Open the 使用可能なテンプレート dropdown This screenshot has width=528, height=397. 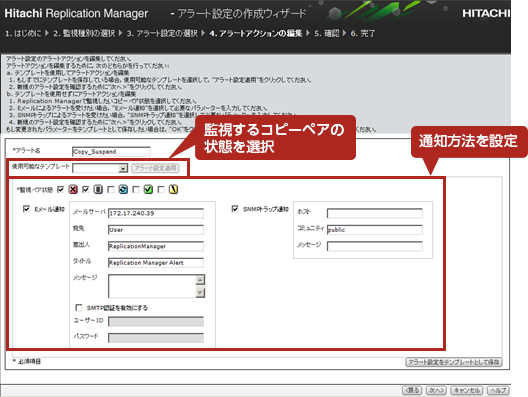124,168
